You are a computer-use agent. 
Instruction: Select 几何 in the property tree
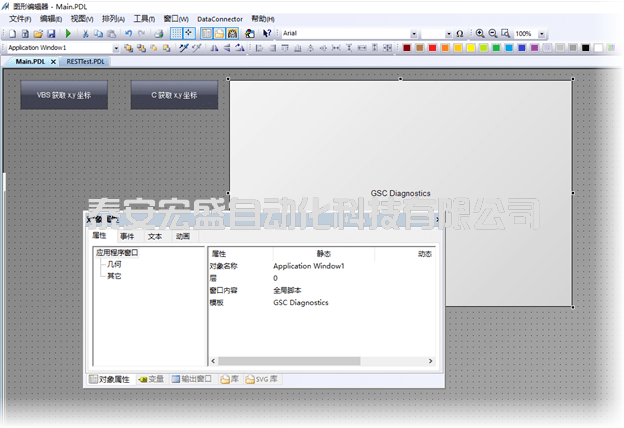(x=114, y=264)
